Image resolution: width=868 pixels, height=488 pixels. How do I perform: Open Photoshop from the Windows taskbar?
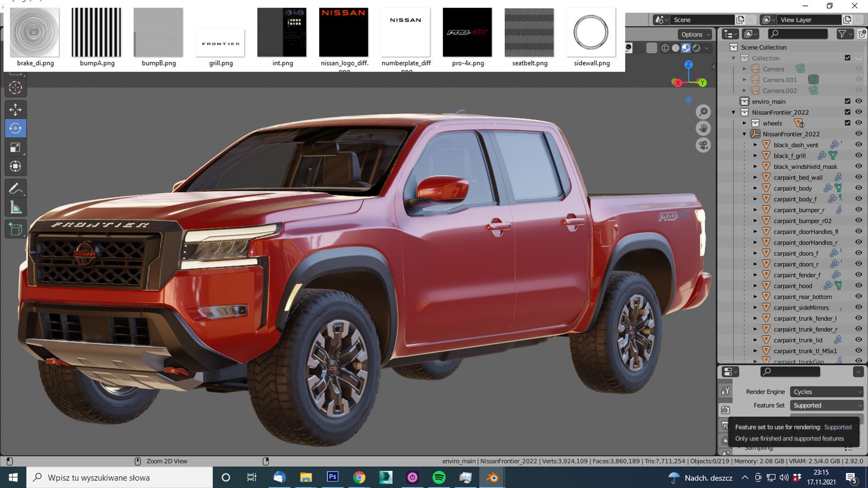pyautogui.click(x=332, y=478)
